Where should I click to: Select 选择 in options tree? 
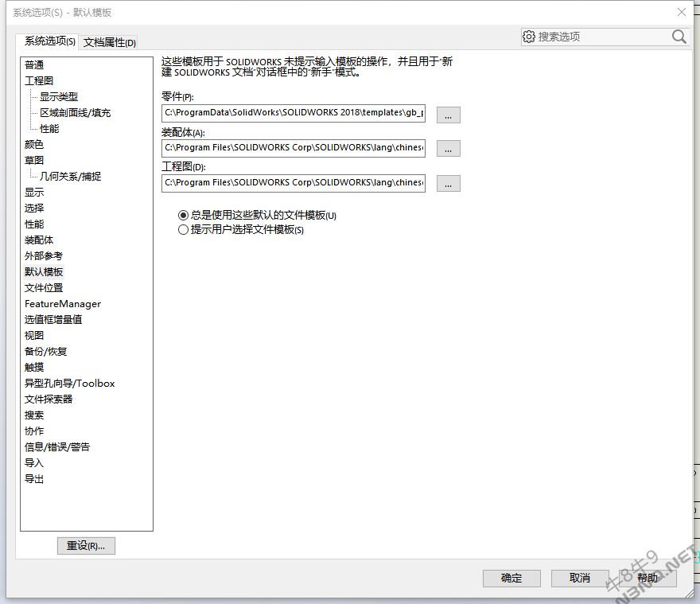[34, 208]
